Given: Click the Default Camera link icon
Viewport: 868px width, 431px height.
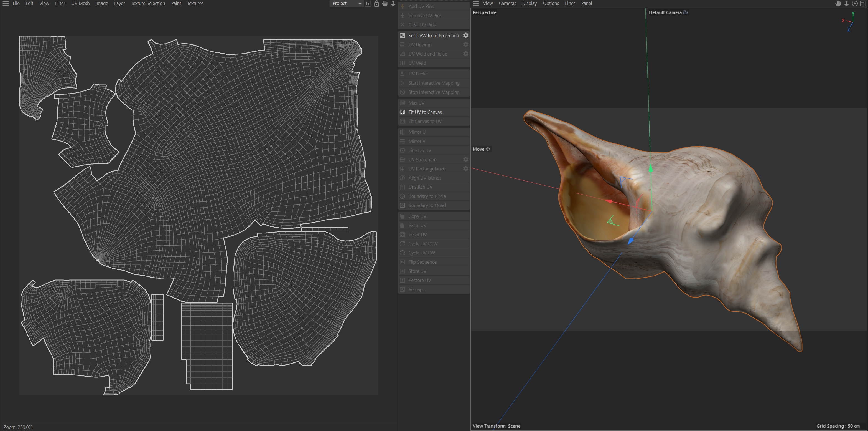Looking at the screenshot, I should click(x=685, y=12).
